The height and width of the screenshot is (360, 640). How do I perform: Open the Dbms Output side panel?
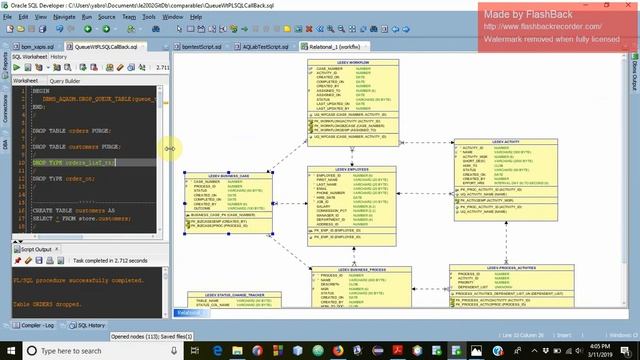click(x=635, y=73)
